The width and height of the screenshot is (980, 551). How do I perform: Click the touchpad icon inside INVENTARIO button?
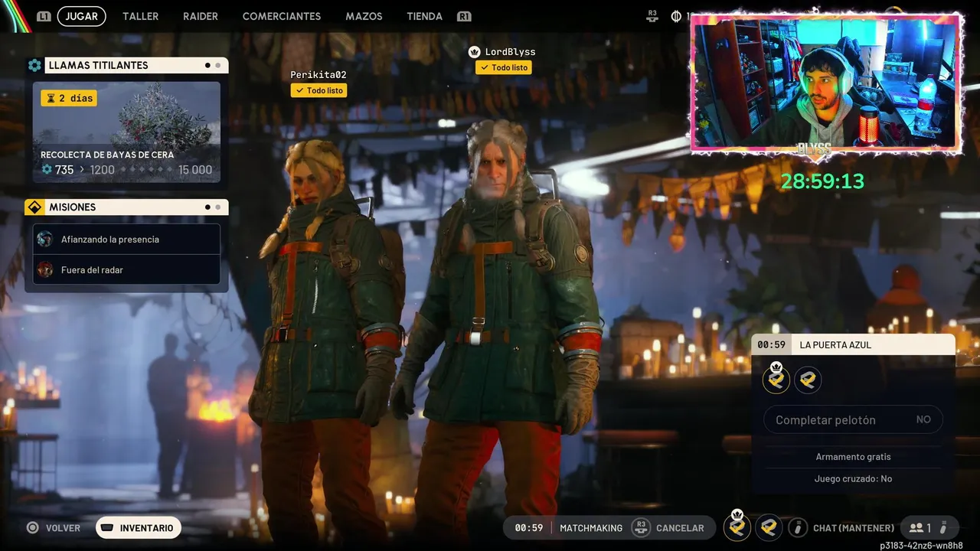(108, 528)
